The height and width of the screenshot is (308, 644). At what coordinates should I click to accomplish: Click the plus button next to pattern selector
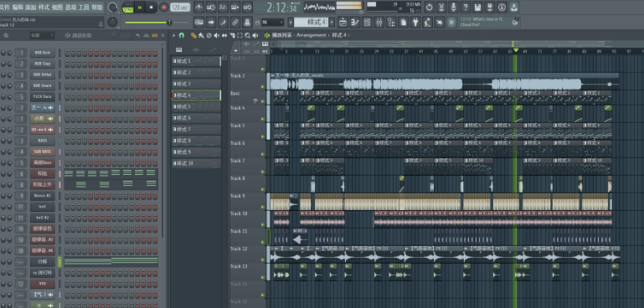point(332,22)
